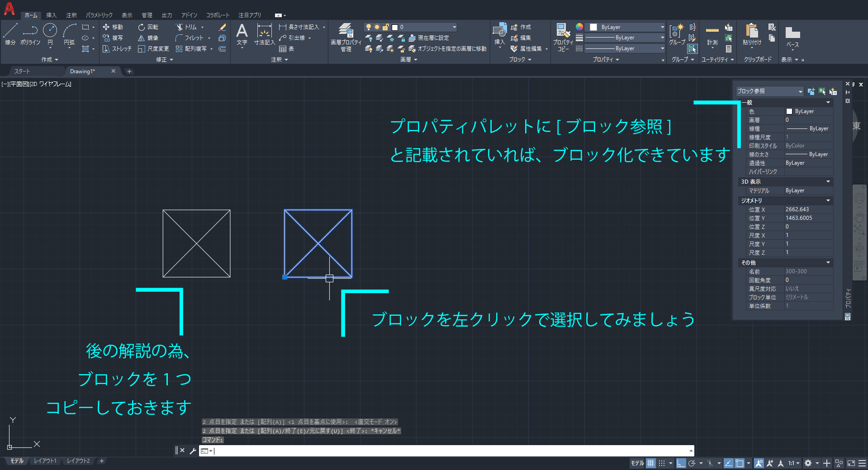Click the ByLayer color swatch in Properties
The height and width of the screenshot is (470, 868).
click(790, 111)
